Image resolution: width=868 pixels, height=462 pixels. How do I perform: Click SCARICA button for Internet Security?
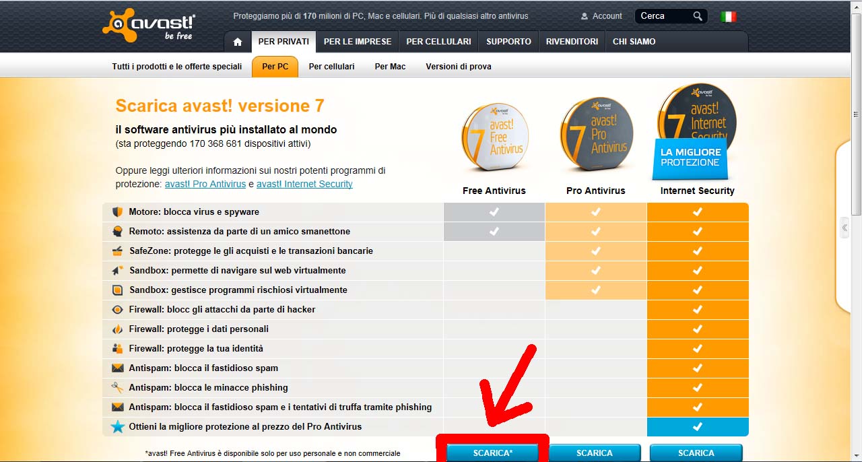[x=696, y=453]
